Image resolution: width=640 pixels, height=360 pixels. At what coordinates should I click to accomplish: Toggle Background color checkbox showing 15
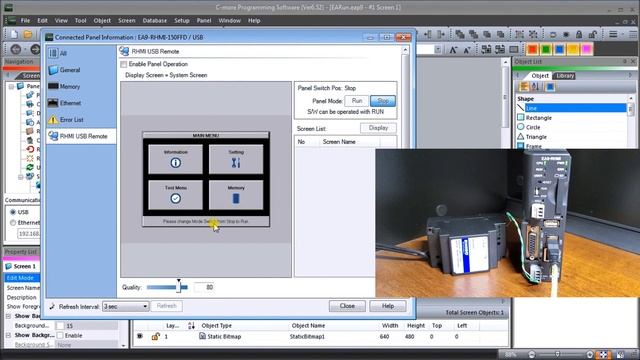[60, 326]
